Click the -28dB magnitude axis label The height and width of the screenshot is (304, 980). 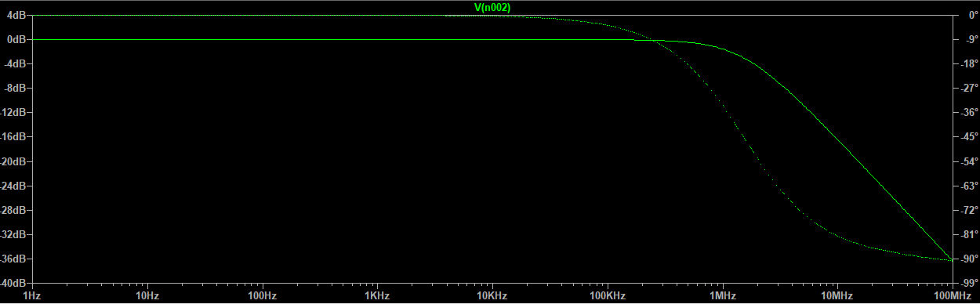(x=13, y=209)
